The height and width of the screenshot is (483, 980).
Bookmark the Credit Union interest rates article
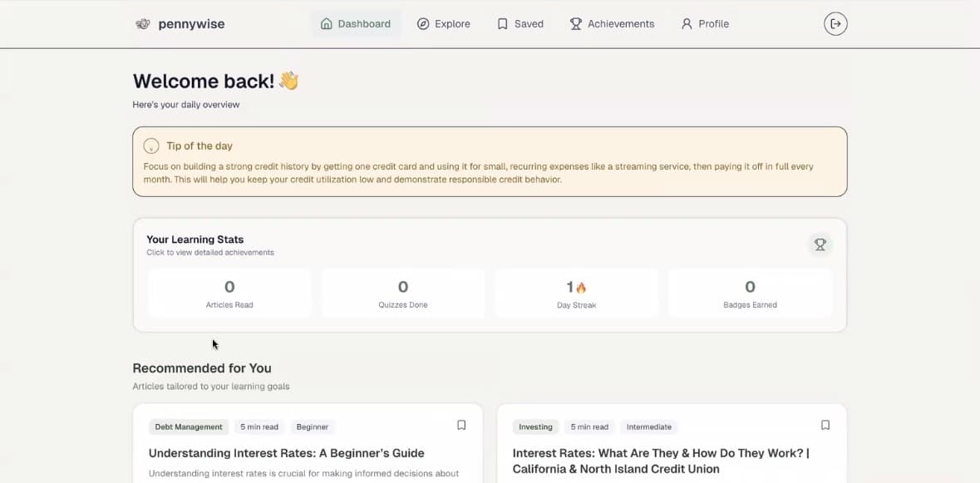click(825, 424)
